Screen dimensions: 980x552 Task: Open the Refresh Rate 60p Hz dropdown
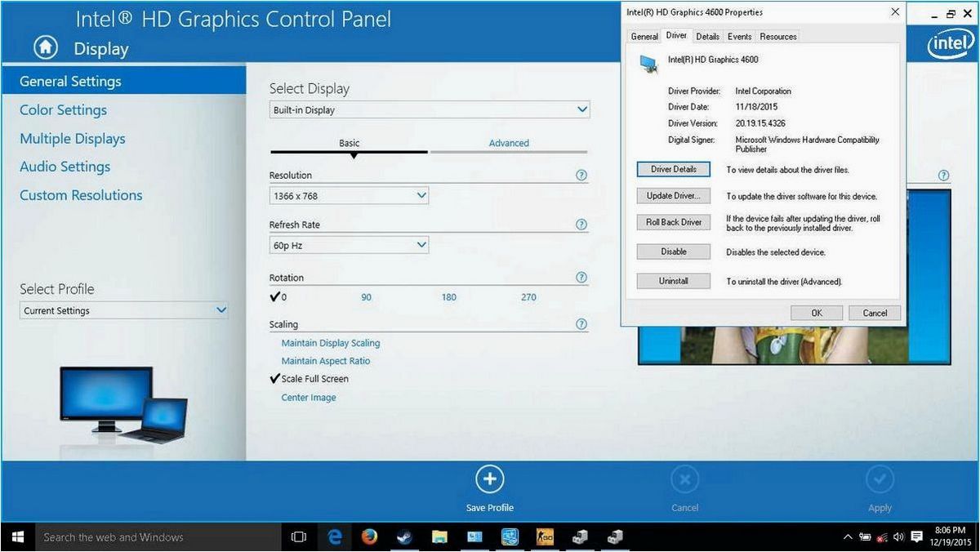[349, 245]
